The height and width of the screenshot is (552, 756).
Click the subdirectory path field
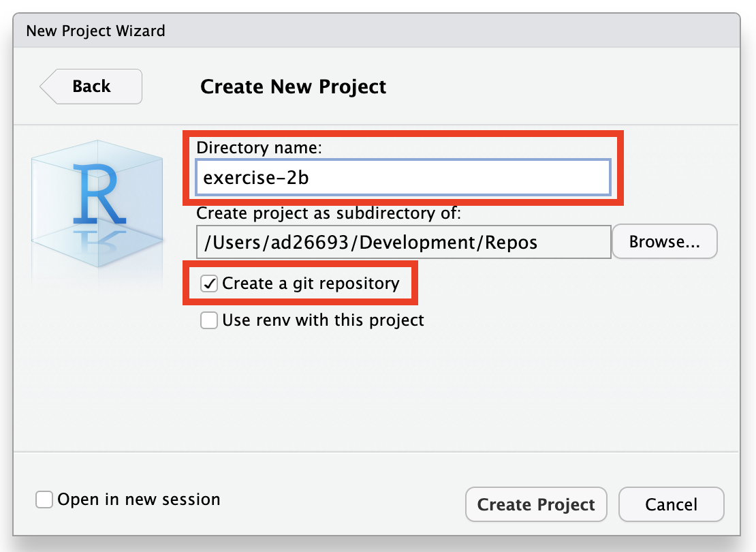(403, 242)
